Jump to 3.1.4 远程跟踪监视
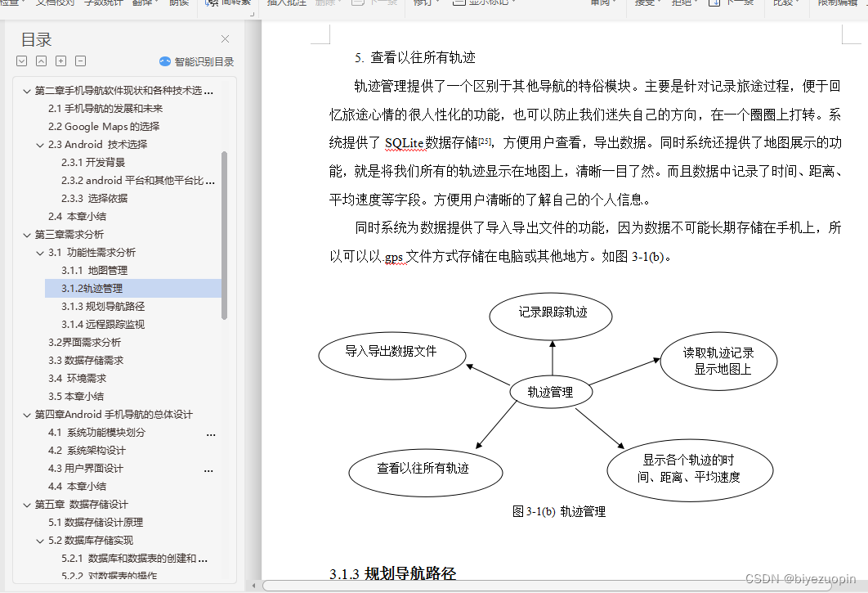868x593 pixels. [x=103, y=325]
